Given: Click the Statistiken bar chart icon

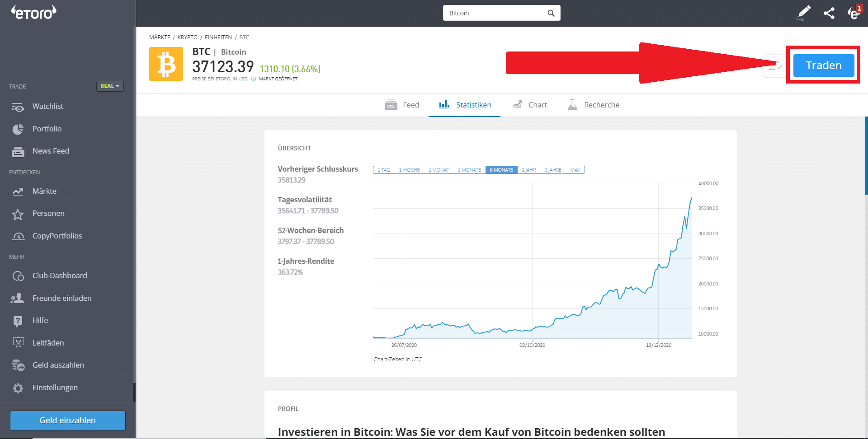Looking at the screenshot, I should (x=444, y=104).
